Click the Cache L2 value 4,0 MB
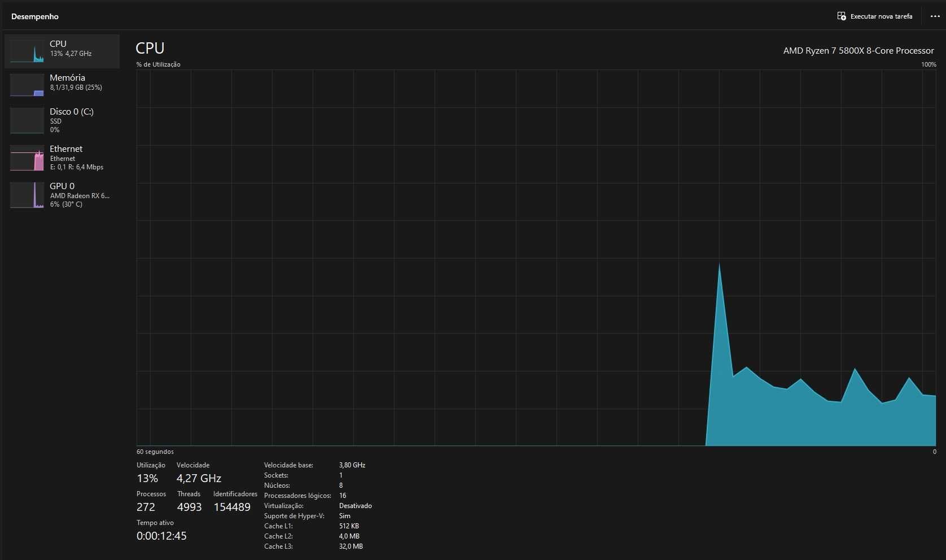This screenshot has width=946, height=560. pyautogui.click(x=349, y=536)
